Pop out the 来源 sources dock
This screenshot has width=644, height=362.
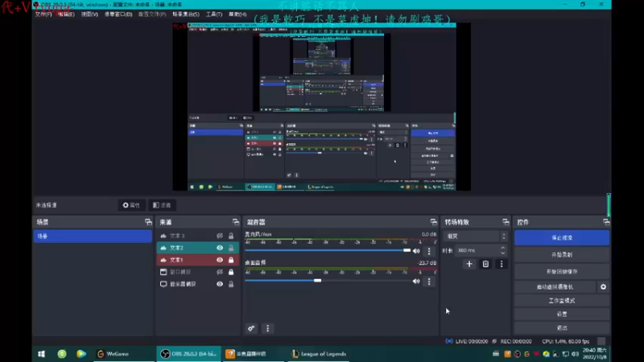point(235,222)
